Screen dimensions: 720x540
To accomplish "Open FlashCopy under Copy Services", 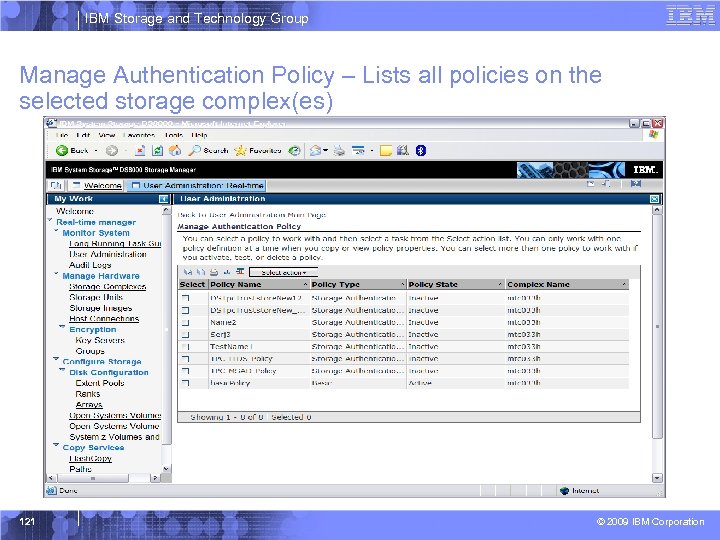I will (90, 458).
